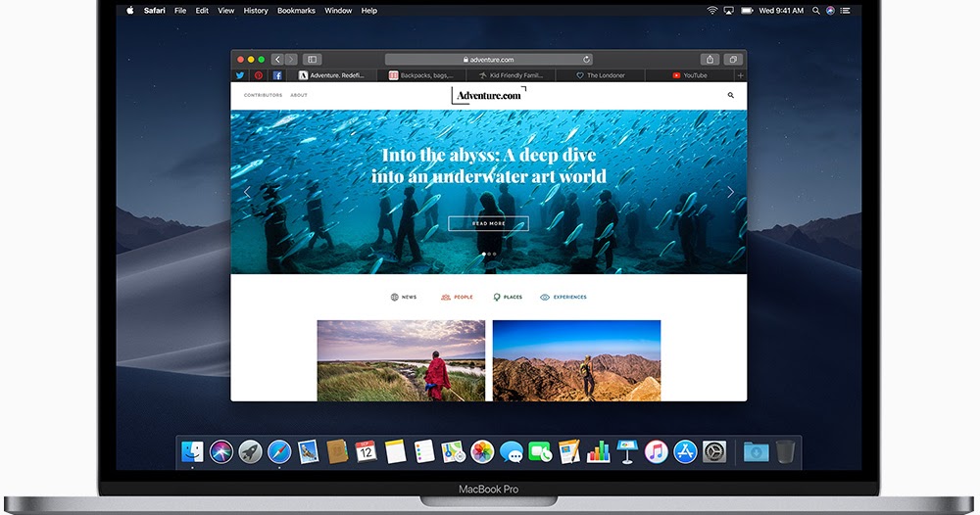980x515 pixels.
Task: Open the clock showing Wed 9:41 AM
Action: pos(781,10)
